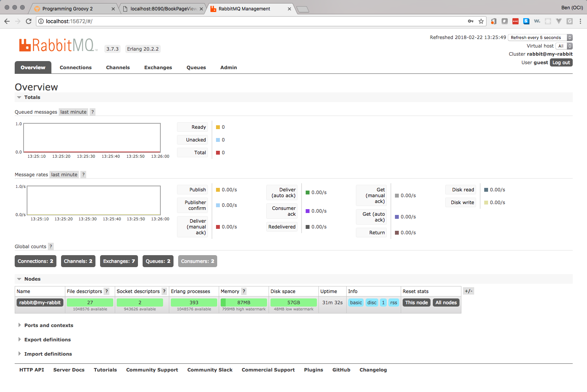Open help for Queued messages
This screenshot has height=392, width=587.
(92, 112)
